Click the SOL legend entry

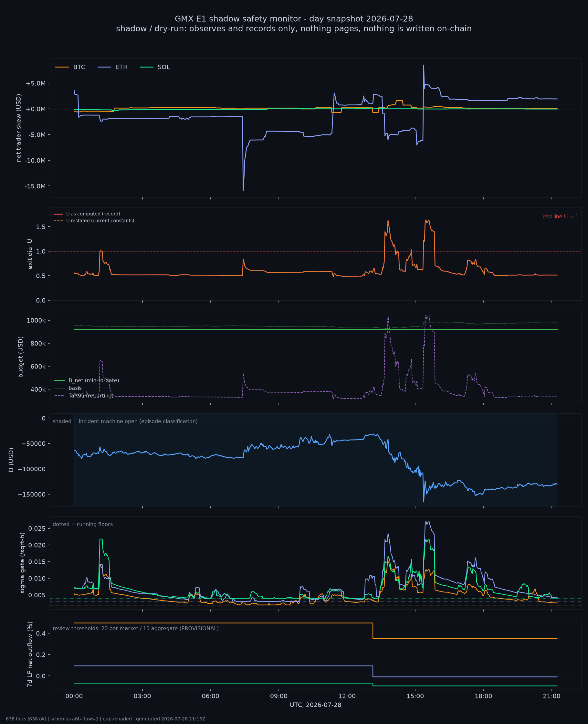[x=155, y=67]
